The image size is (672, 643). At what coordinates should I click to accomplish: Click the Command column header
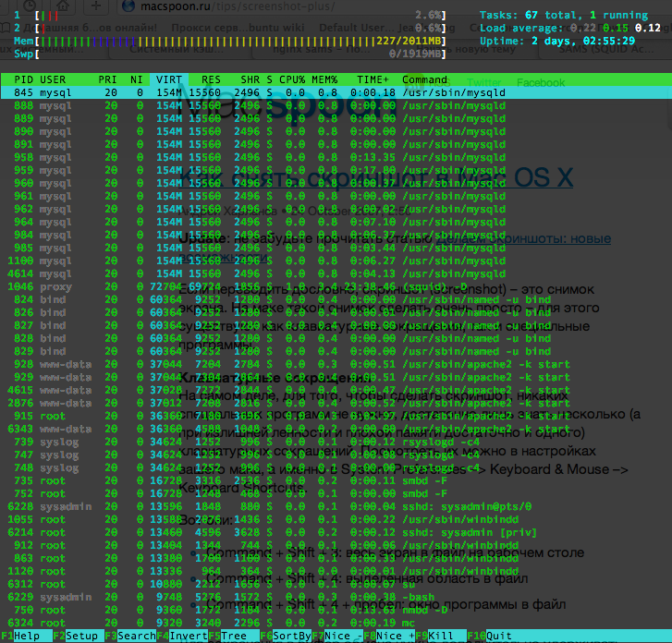click(424, 79)
